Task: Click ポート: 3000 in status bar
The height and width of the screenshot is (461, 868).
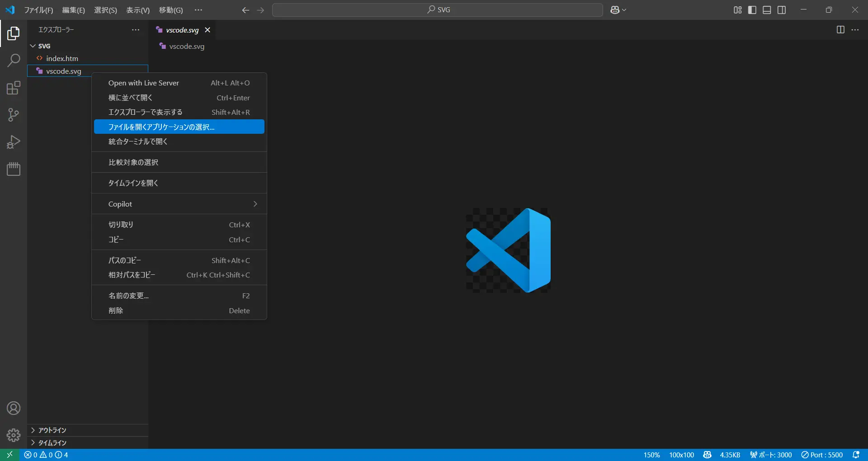Action: (771, 455)
